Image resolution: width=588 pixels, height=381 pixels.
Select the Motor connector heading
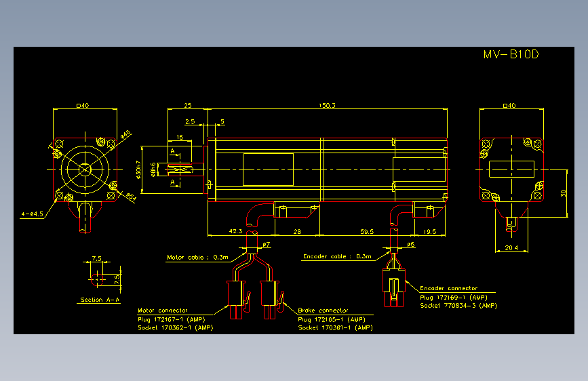click(163, 310)
